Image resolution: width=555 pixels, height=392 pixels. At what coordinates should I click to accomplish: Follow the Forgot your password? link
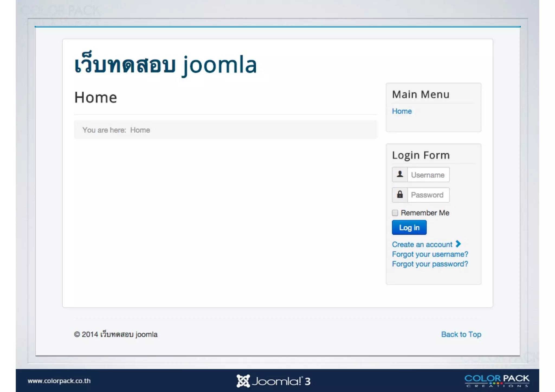pyautogui.click(x=430, y=264)
